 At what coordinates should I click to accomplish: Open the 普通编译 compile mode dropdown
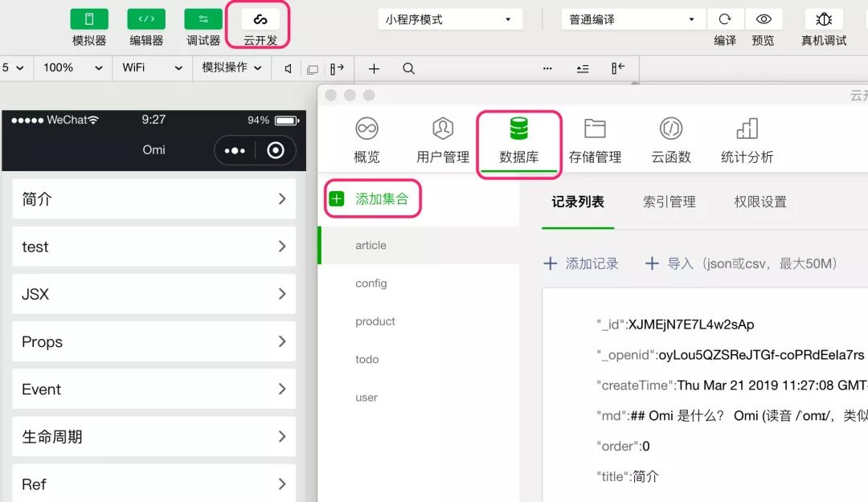click(x=633, y=19)
